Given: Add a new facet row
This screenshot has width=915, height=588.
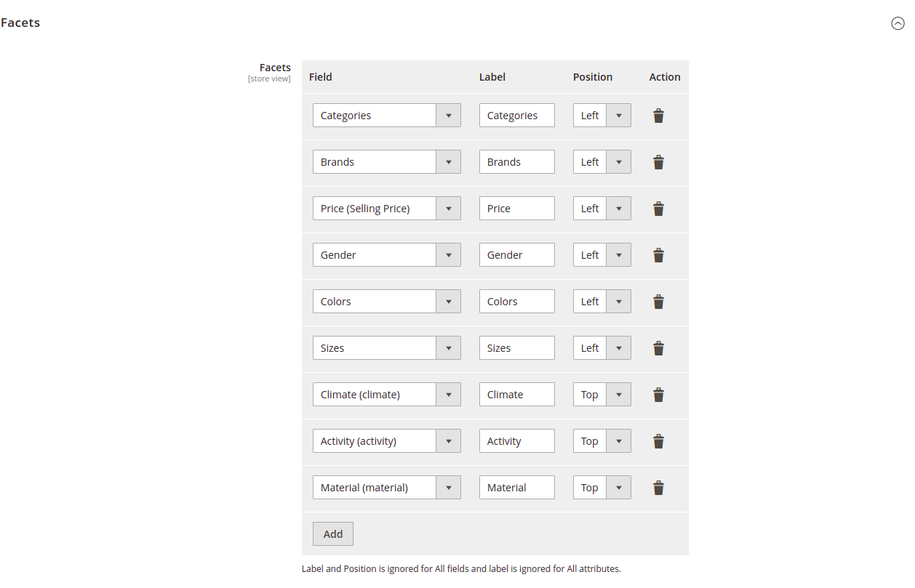Looking at the screenshot, I should 332,533.
